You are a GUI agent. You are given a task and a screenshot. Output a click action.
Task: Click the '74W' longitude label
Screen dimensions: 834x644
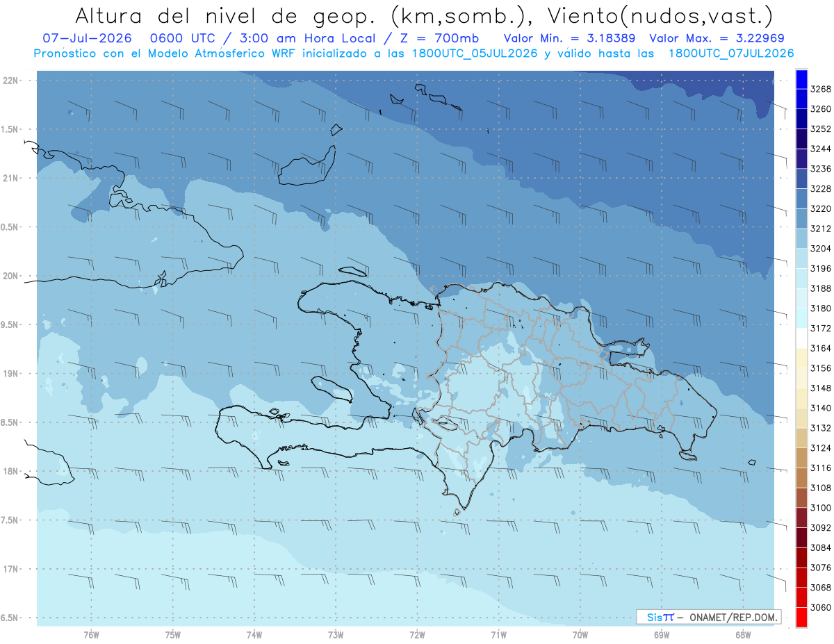254,635
